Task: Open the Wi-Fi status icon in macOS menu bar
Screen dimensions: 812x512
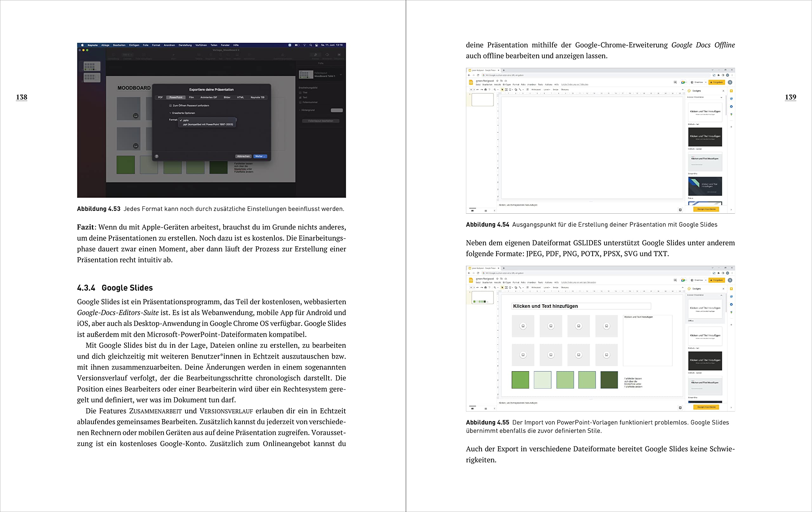Action: pyautogui.click(x=304, y=45)
